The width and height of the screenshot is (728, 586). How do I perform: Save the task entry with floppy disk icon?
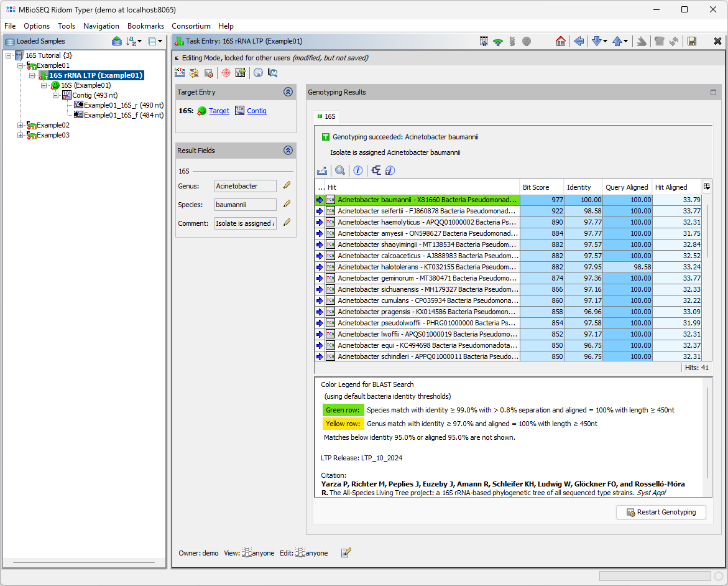691,41
